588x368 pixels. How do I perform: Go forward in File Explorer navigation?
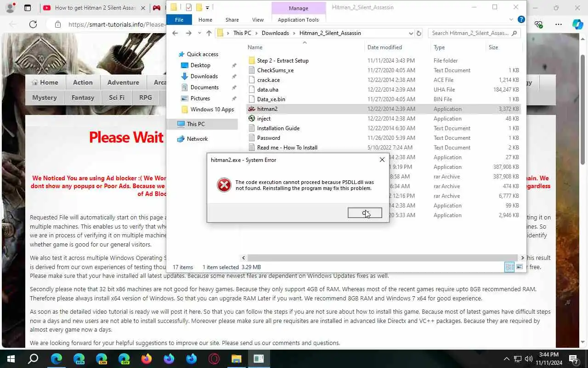point(188,33)
